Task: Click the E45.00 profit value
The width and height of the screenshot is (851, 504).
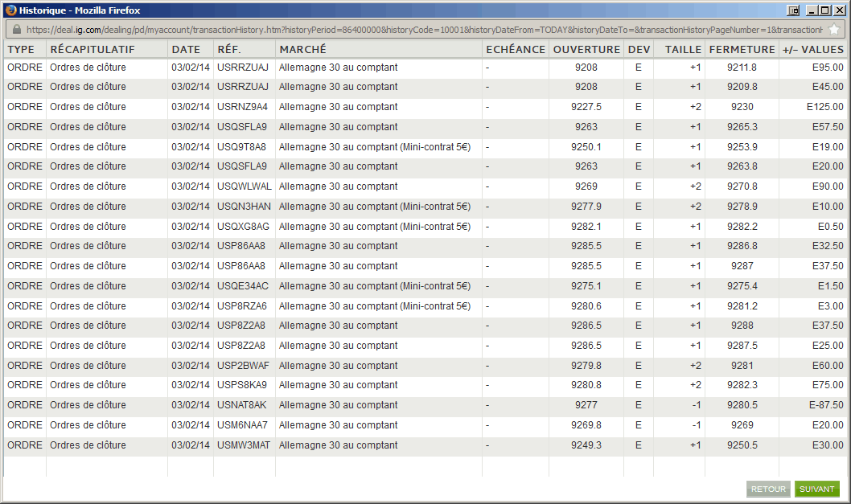Action: tap(828, 87)
